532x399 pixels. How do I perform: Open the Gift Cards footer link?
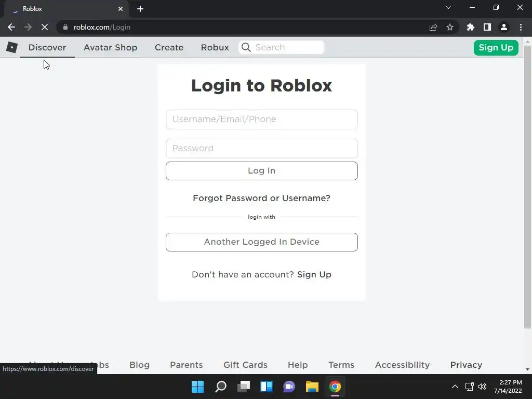click(x=245, y=365)
